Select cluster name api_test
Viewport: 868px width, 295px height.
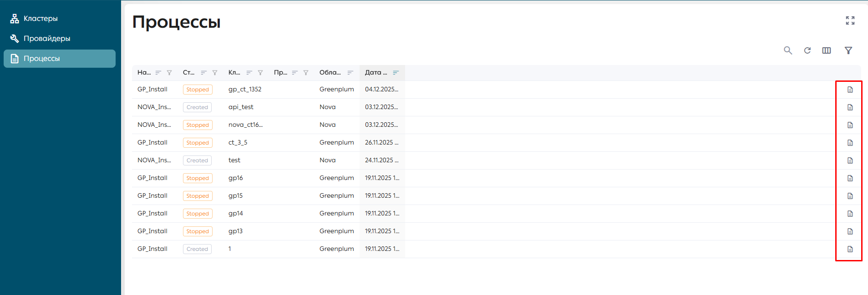click(241, 107)
